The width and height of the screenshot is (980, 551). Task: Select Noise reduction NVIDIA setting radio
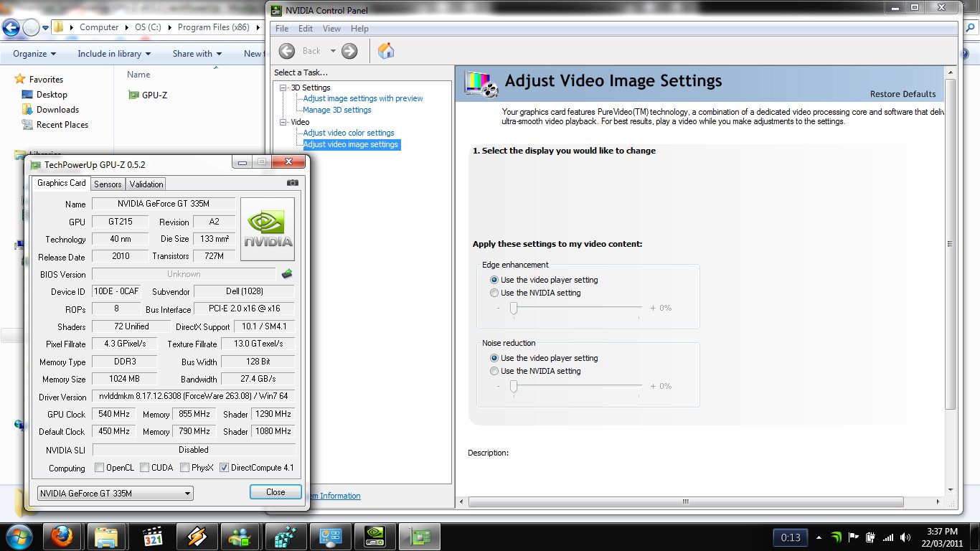tap(494, 371)
